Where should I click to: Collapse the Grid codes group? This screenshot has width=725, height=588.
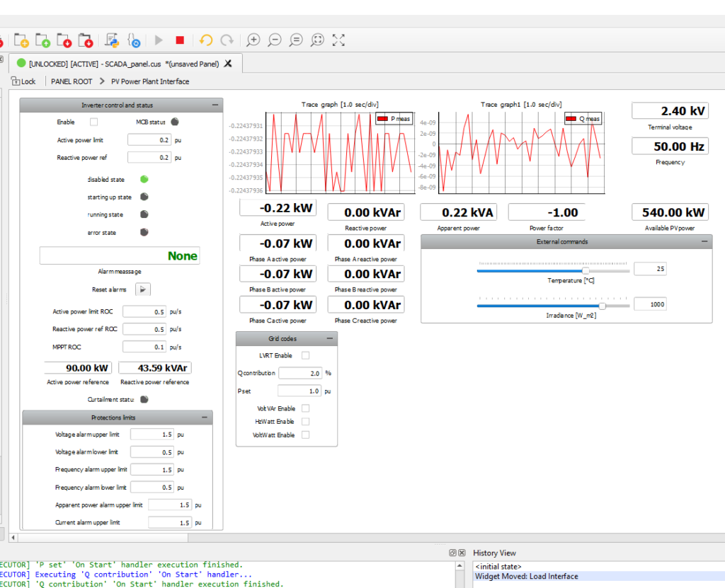[x=329, y=339]
